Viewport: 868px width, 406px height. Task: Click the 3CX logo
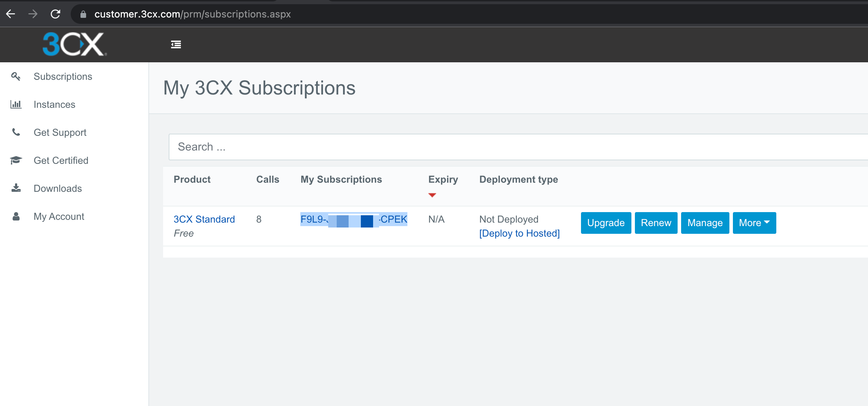[75, 44]
